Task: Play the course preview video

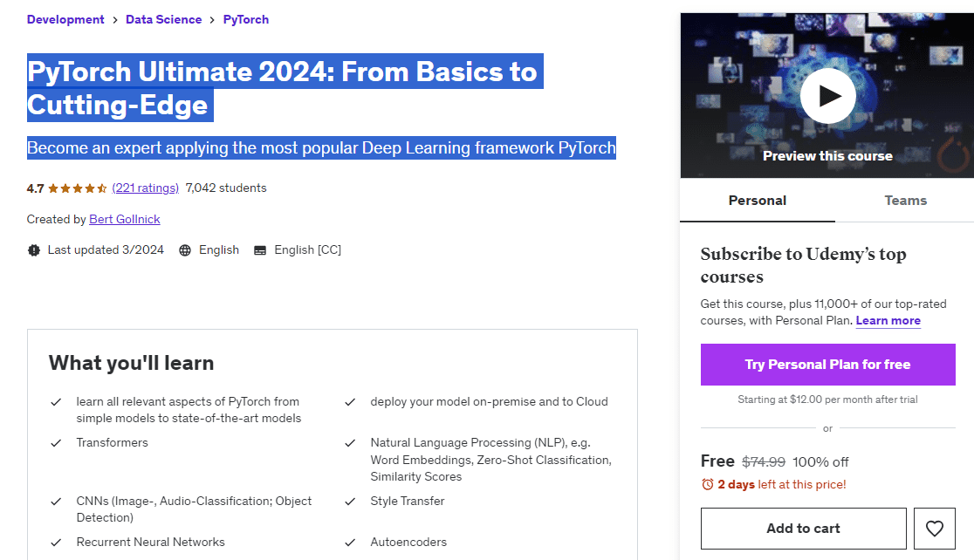Action: click(827, 96)
